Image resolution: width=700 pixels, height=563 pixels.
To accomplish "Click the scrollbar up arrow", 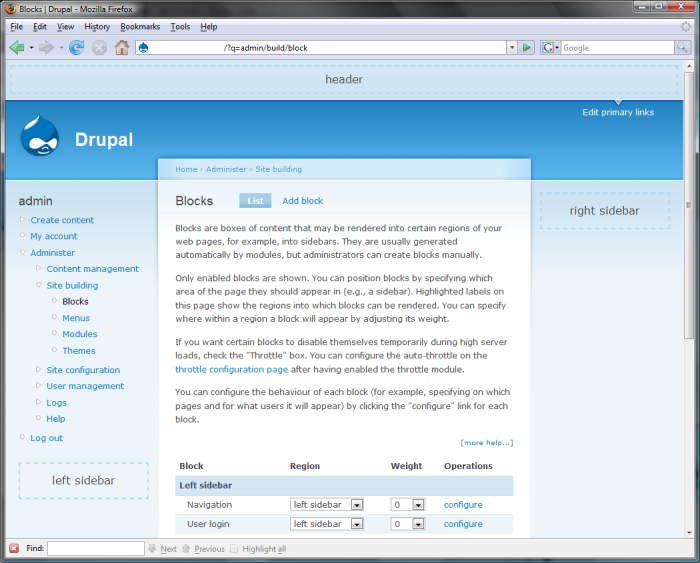I will [x=689, y=67].
